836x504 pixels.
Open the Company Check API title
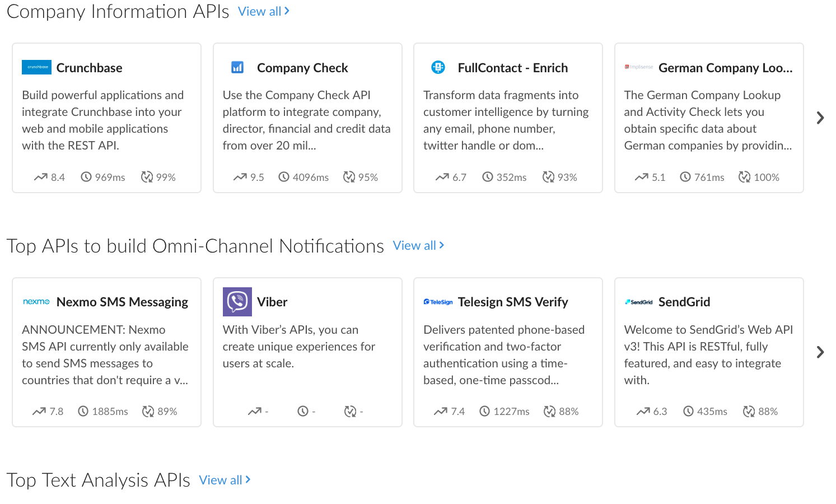click(302, 68)
